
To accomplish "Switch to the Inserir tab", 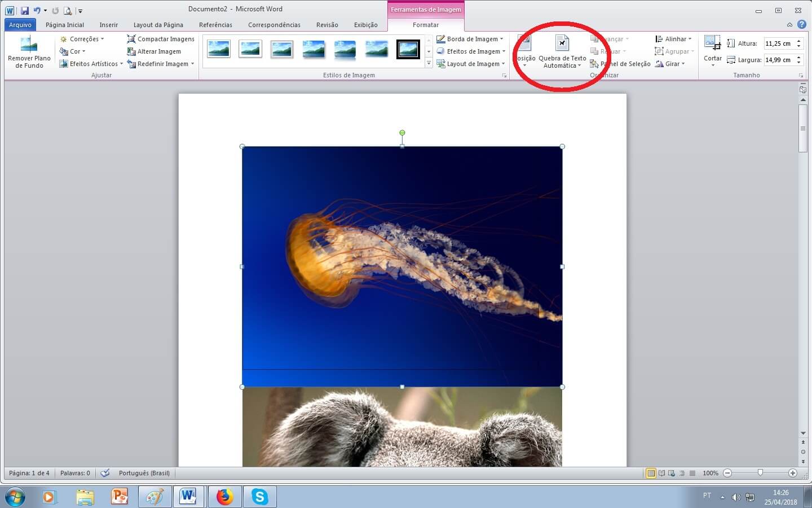I will [x=108, y=25].
